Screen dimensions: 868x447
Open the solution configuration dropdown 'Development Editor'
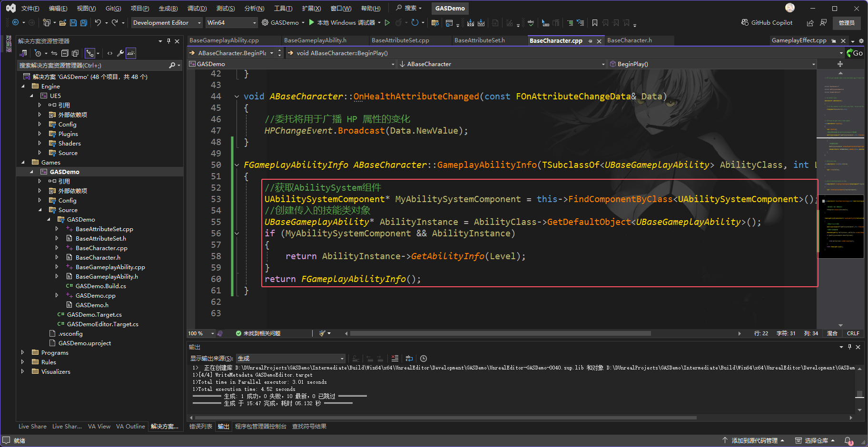pos(167,22)
